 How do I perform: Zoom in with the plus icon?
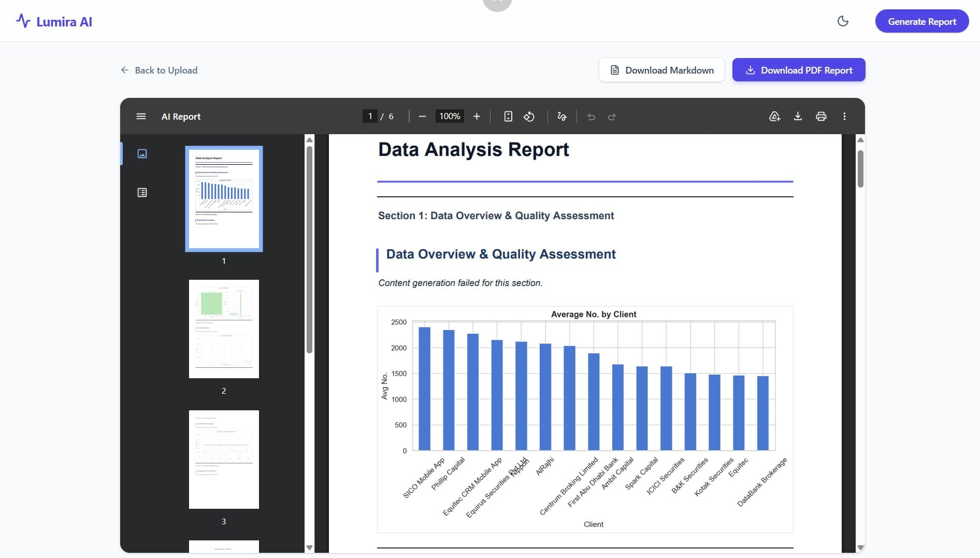pos(477,117)
